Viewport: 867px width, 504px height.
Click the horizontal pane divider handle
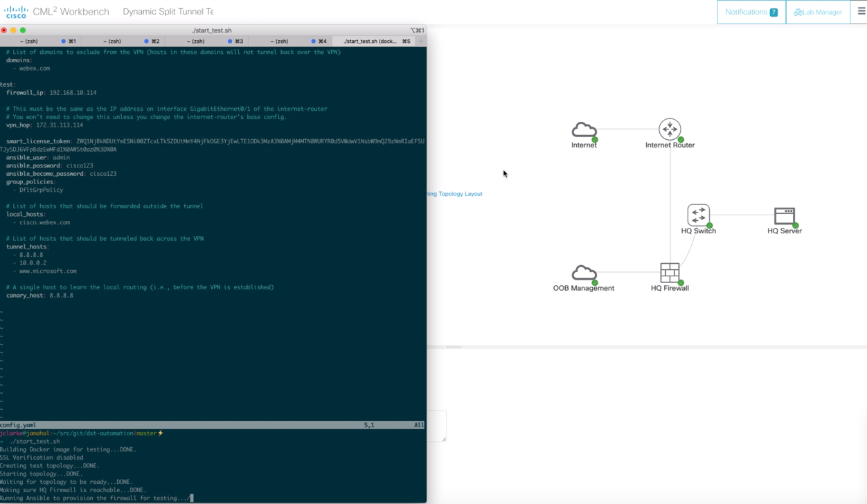pos(454,347)
